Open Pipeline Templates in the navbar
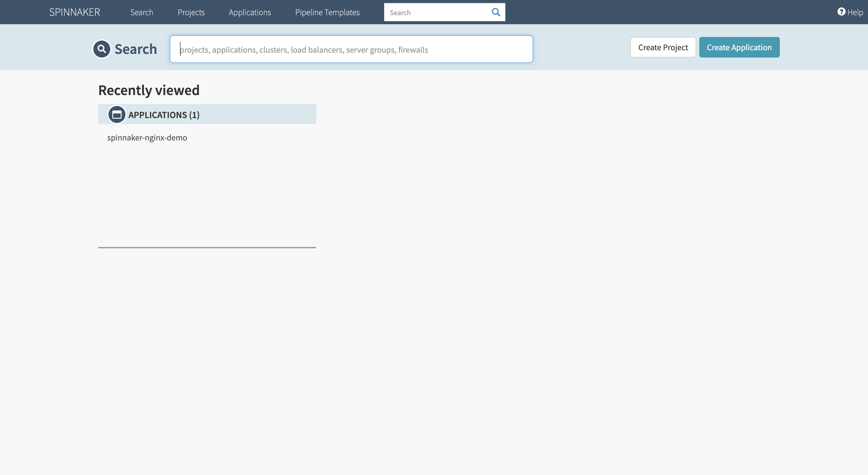This screenshot has height=475, width=868. [327, 12]
